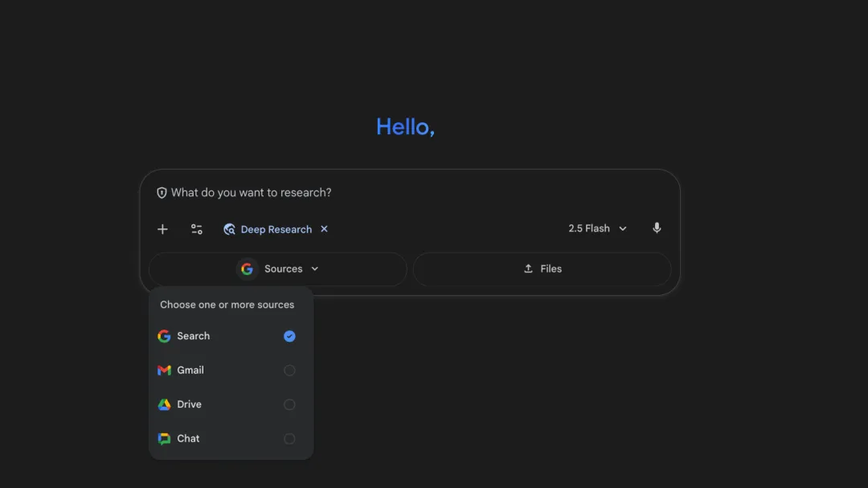Click the upload icon in the Files button
This screenshot has width=868, height=488.
pos(528,269)
